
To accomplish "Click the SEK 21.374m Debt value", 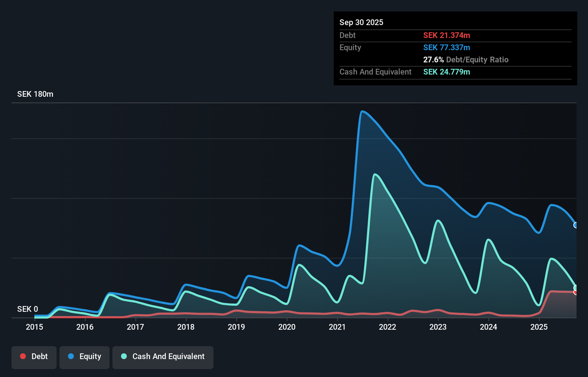I will (447, 35).
